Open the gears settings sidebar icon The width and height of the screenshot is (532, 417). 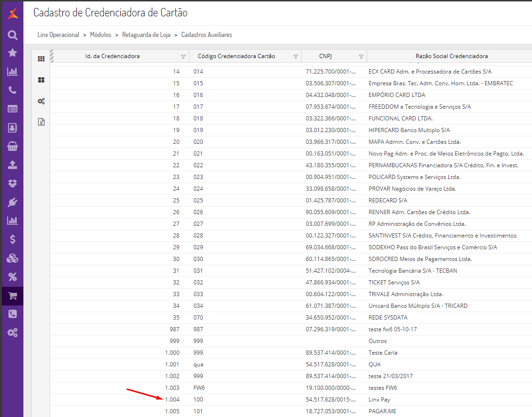pos(13,333)
